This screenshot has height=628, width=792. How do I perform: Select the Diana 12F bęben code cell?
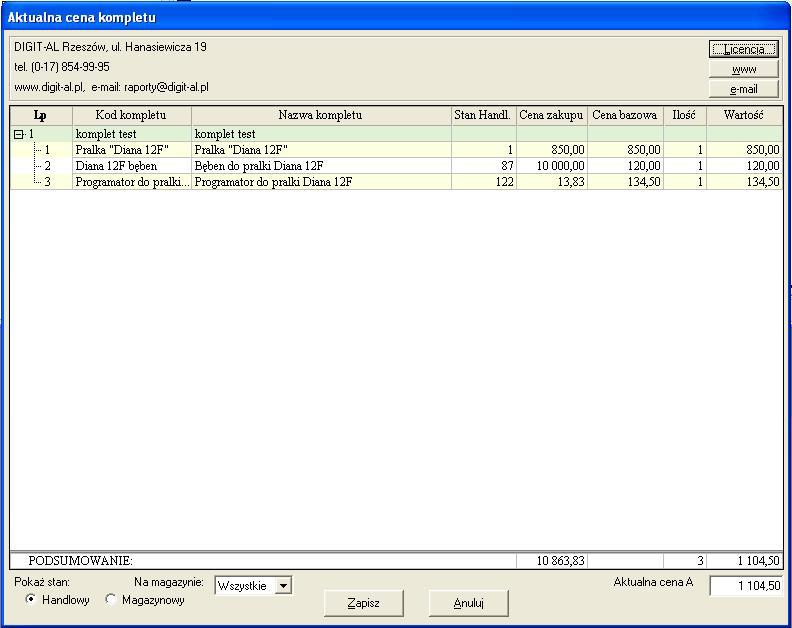point(132,166)
